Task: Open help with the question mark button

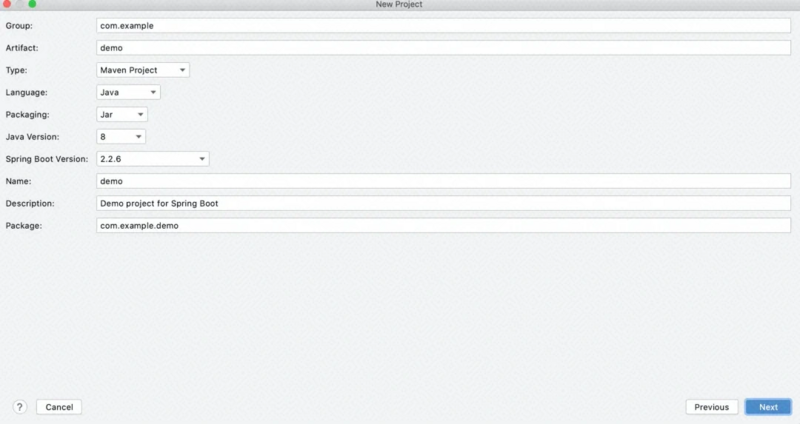Action: 19,407
